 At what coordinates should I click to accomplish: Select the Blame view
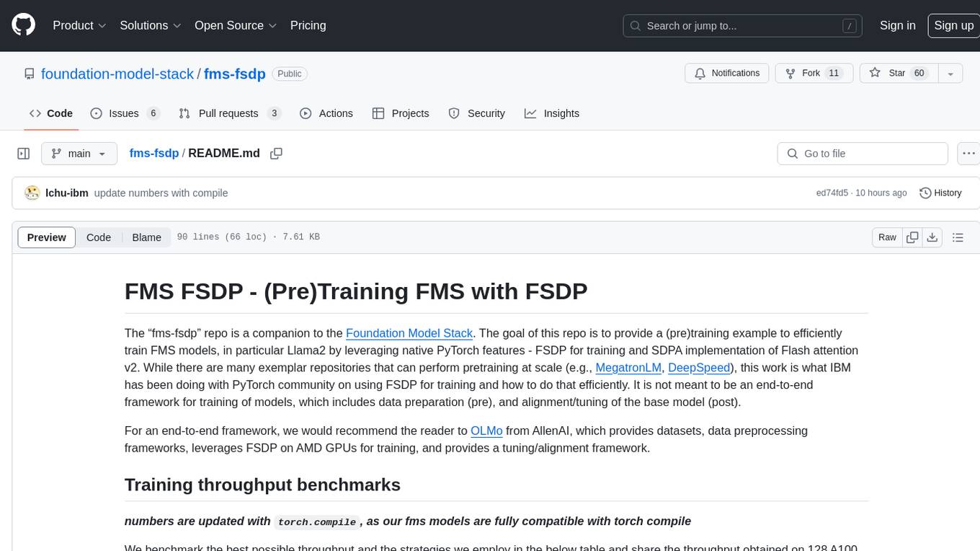coord(146,237)
